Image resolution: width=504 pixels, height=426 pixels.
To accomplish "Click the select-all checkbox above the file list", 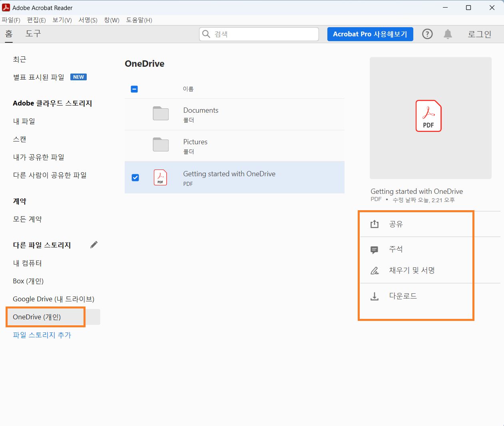I will pyautogui.click(x=134, y=89).
